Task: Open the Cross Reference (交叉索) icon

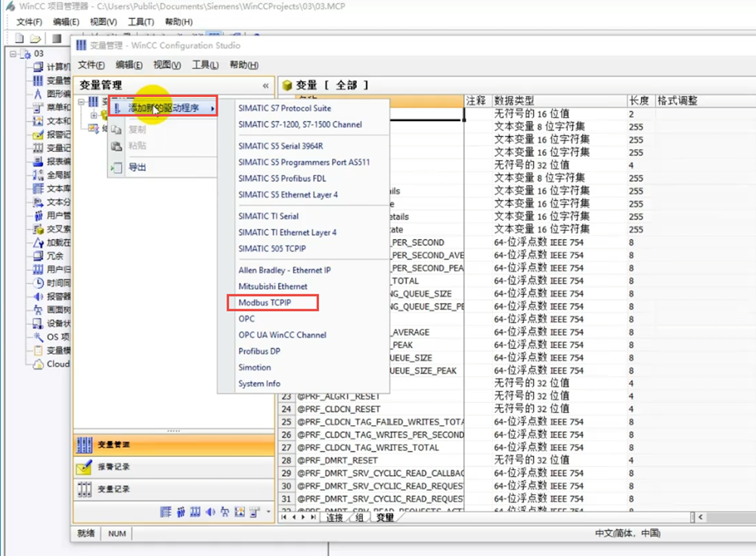Action: point(38,228)
